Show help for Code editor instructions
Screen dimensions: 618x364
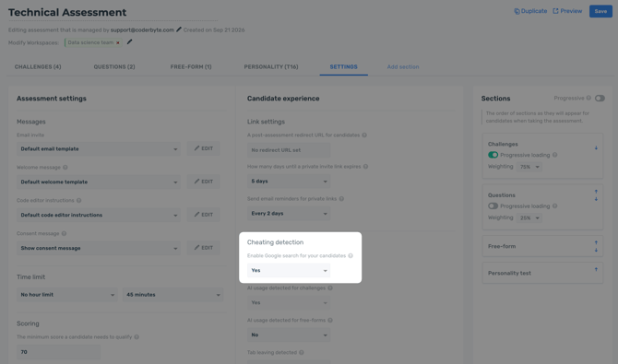click(x=78, y=201)
